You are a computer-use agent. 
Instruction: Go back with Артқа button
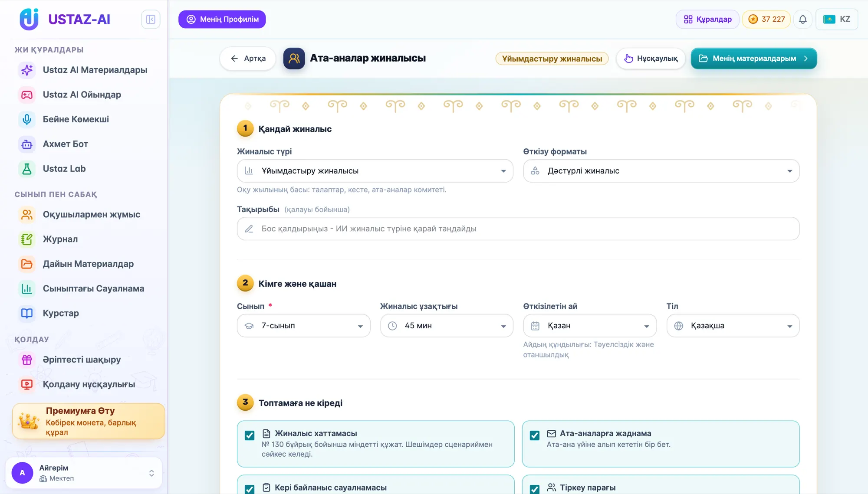(x=247, y=58)
